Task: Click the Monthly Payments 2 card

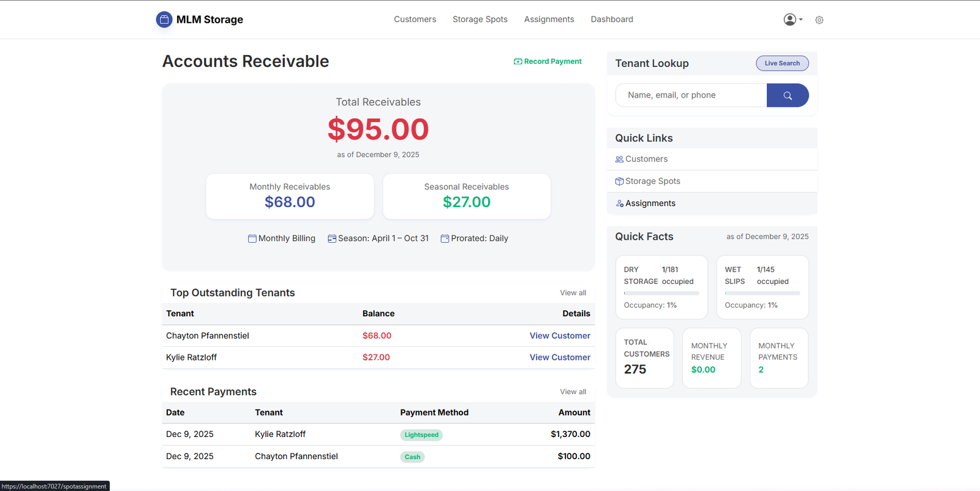Action: click(x=779, y=358)
